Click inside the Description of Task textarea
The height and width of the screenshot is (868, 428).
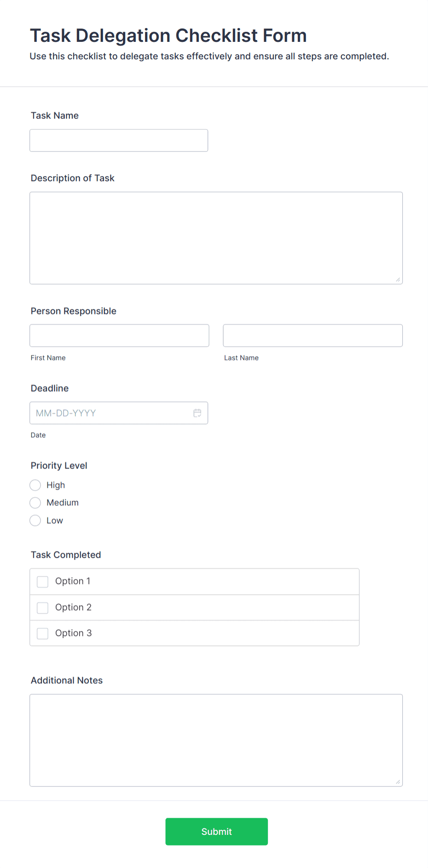(x=216, y=237)
